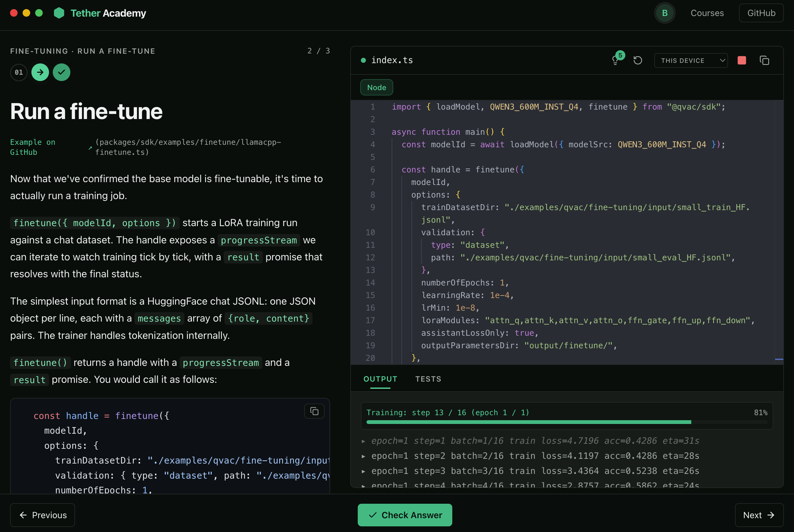Click the outputParametersDir code line
This screenshot has height=532, width=794.
click(x=519, y=345)
